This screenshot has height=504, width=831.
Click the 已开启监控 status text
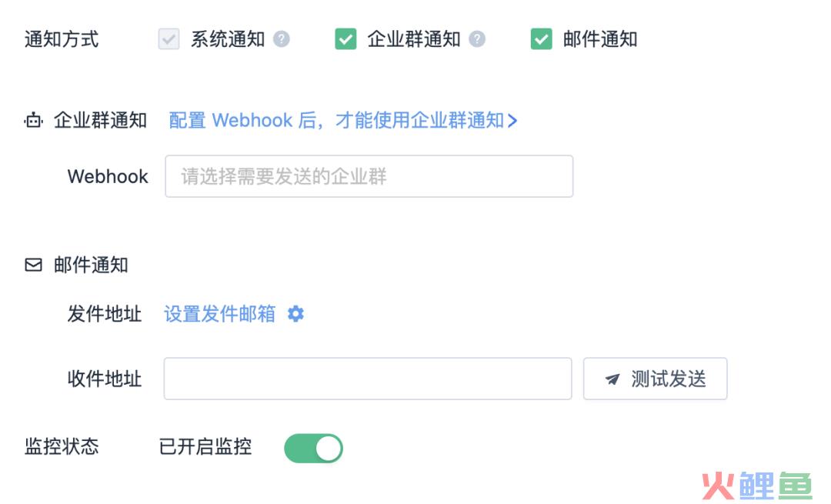pos(205,446)
